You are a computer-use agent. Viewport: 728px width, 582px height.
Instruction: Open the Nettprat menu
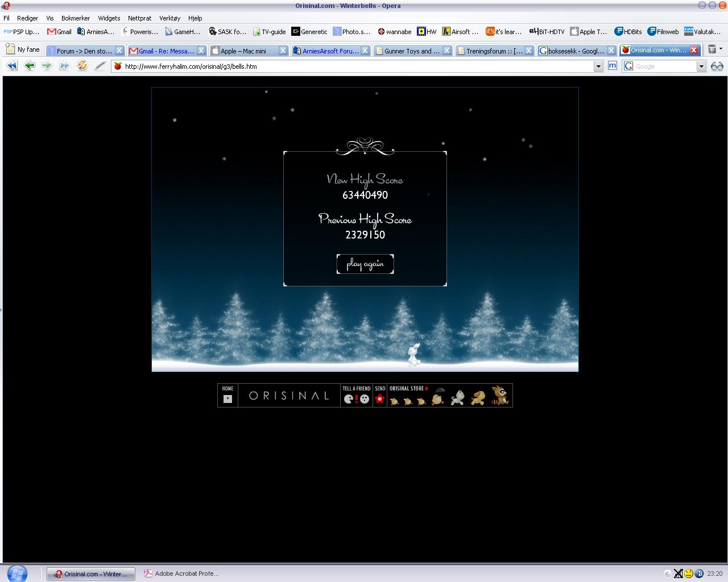(x=139, y=18)
